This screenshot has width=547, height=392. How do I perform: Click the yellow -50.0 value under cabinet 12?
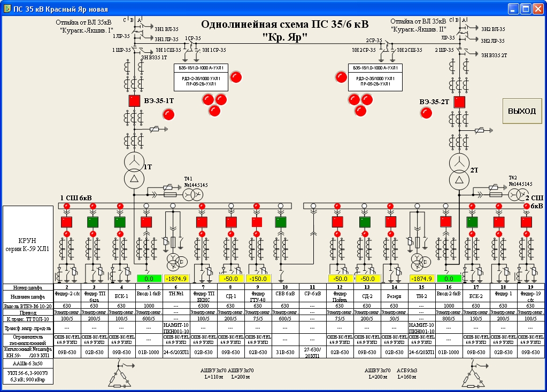340,279
